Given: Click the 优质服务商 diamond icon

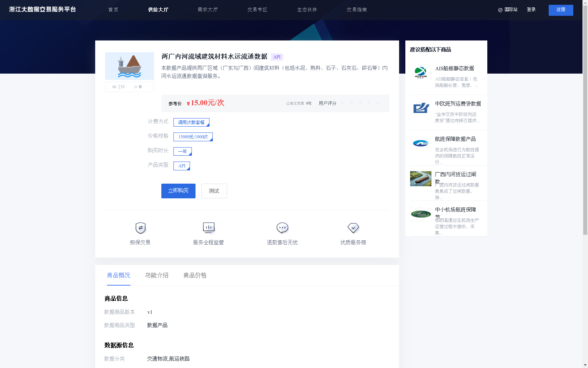Looking at the screenshot, I should 353,228.
